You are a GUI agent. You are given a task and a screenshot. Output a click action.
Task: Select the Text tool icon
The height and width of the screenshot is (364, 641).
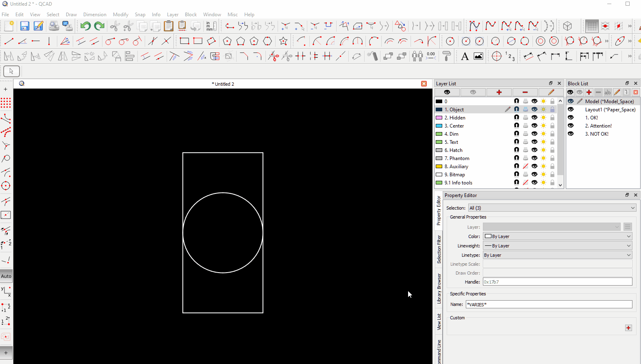click(x=465, y=56)
